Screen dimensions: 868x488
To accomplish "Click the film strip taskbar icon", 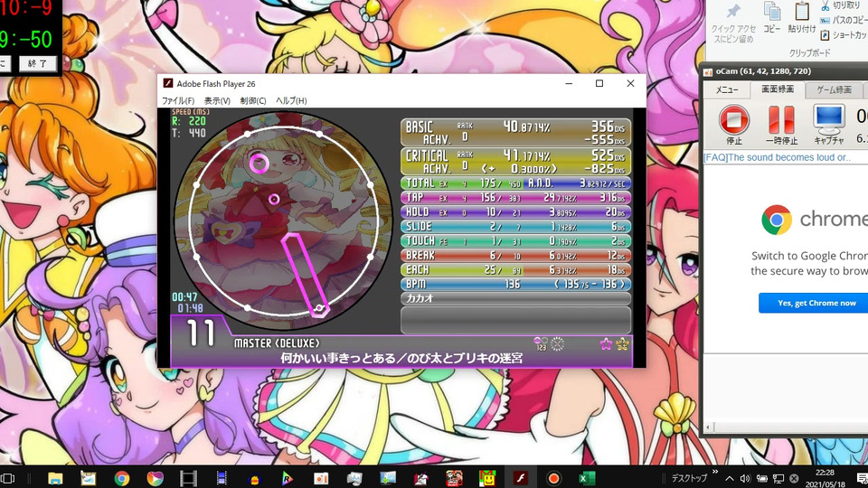I will click(188, 478).
